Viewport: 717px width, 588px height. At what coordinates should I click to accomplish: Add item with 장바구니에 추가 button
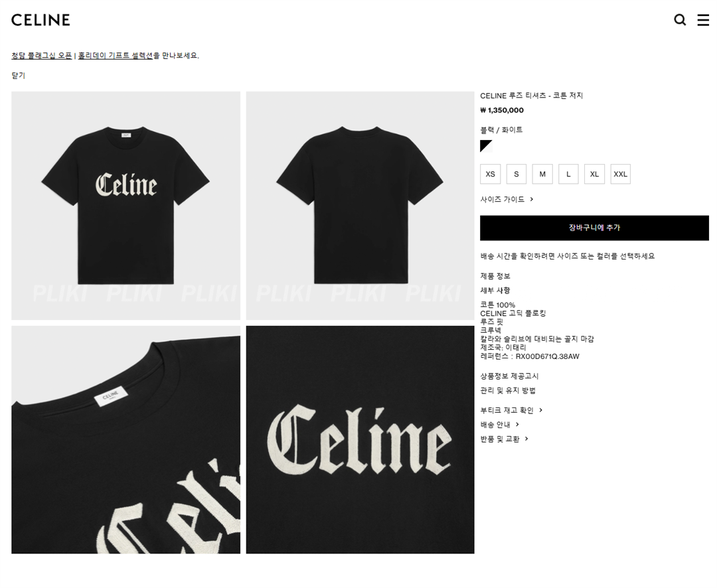coord(594,228)
